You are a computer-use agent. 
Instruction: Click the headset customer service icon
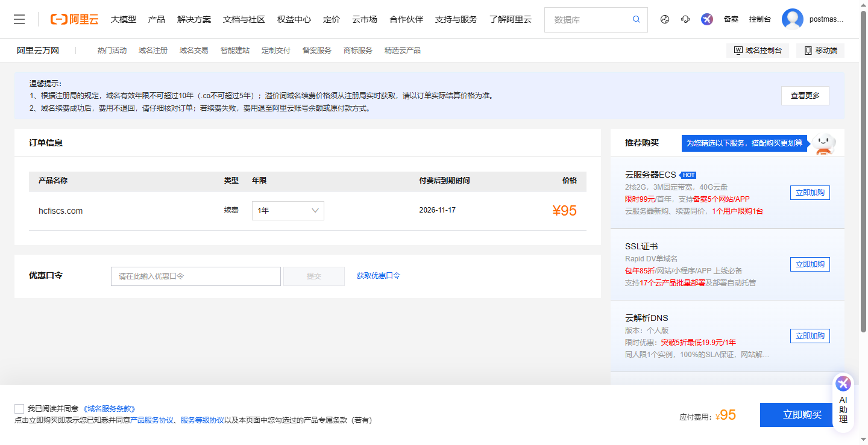[685, 19]
